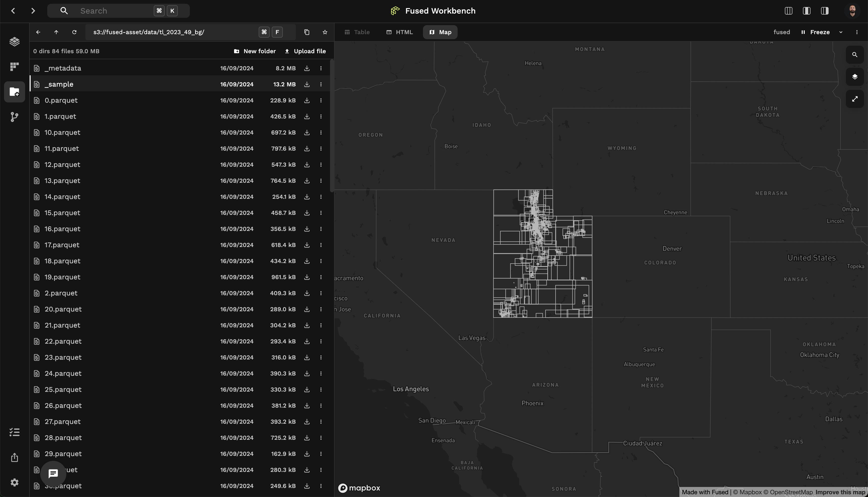This screenshot has width=868, height=497.
Task: Open the map layers control
Action: coord(855,77)
